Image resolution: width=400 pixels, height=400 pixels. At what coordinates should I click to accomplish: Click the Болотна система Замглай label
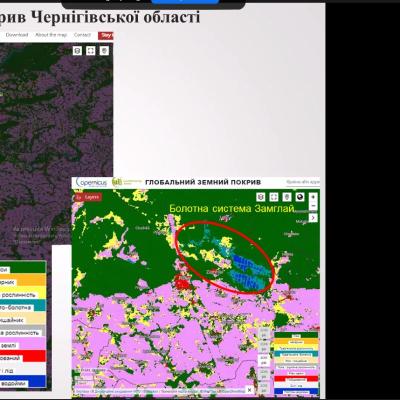point(232,209)
